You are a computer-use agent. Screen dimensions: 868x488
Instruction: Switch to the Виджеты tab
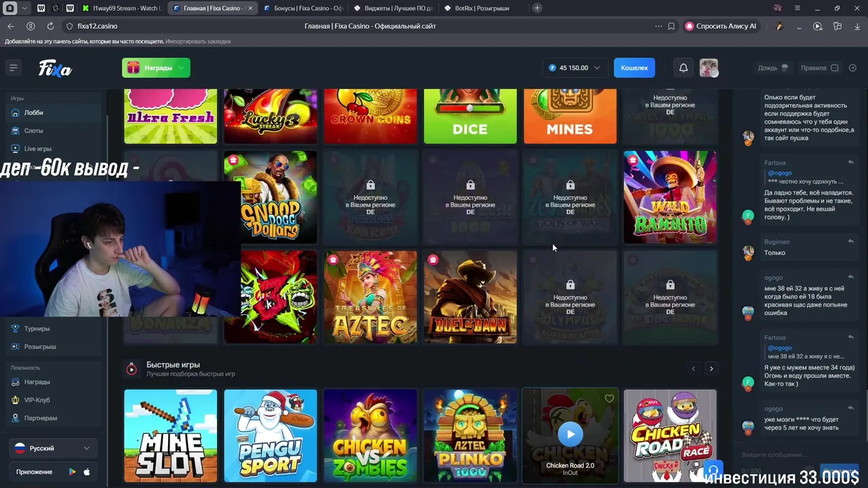394,8
